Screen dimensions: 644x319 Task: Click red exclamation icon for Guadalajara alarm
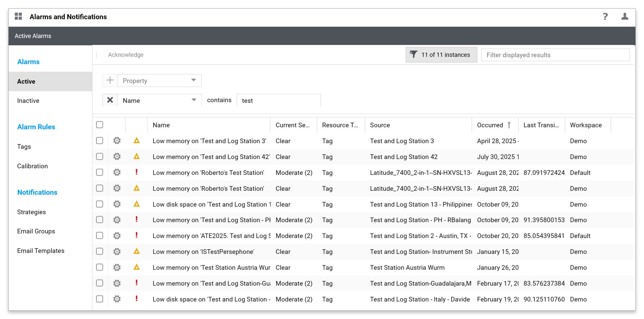(137, 283)
